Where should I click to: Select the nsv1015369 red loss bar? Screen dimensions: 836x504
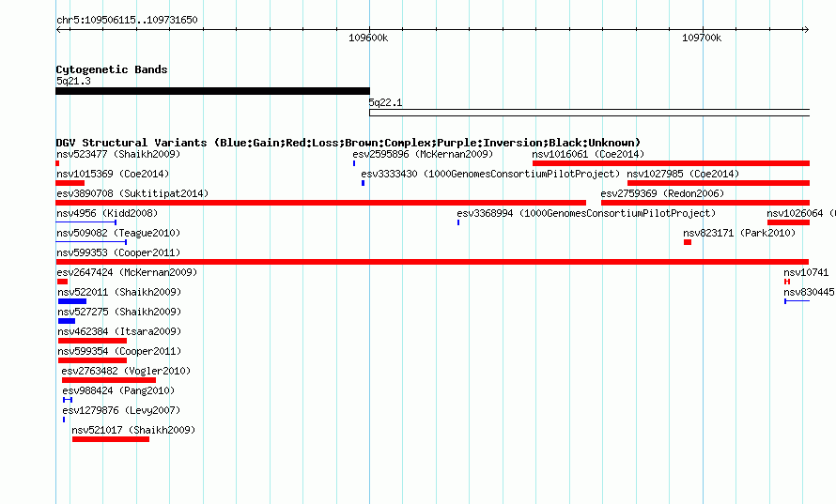coord(70,183)
